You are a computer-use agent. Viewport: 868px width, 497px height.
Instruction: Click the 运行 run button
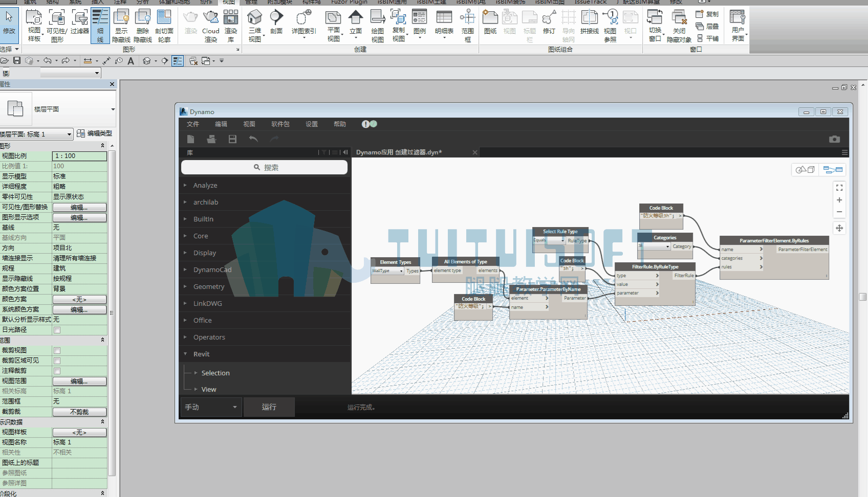269,407
